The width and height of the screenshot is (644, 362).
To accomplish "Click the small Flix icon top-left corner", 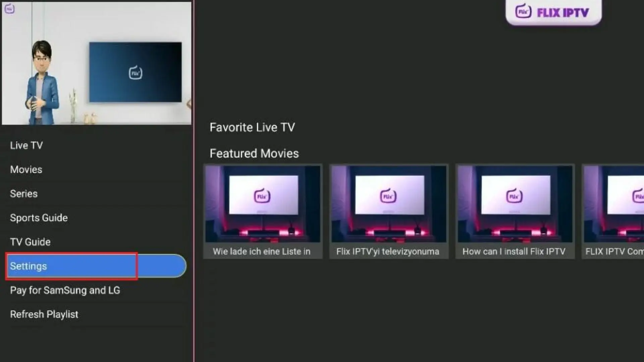I will click(x=10, y=8).
